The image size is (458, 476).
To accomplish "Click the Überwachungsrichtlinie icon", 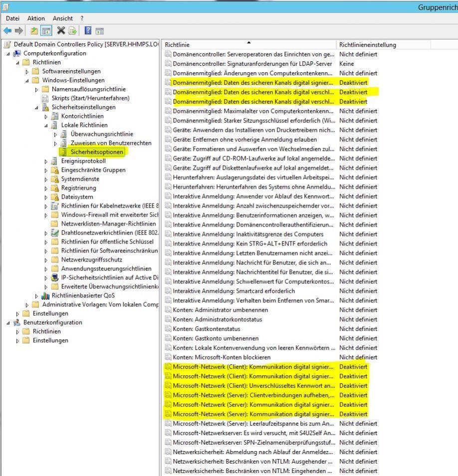I will tap(64, 134).
